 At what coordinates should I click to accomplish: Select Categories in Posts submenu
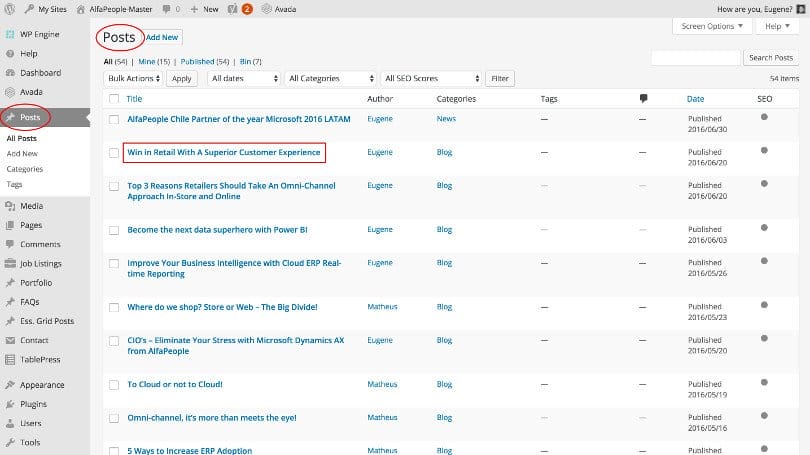(25, 169)
